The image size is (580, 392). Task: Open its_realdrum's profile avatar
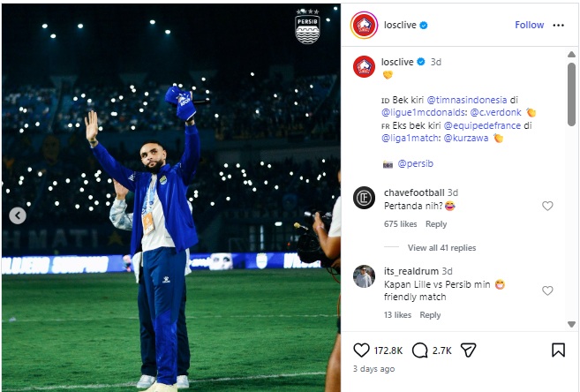click(364, 276)
